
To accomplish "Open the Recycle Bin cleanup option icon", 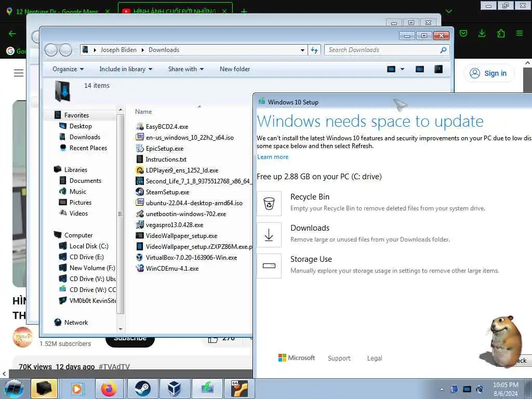I will point(269,204).
